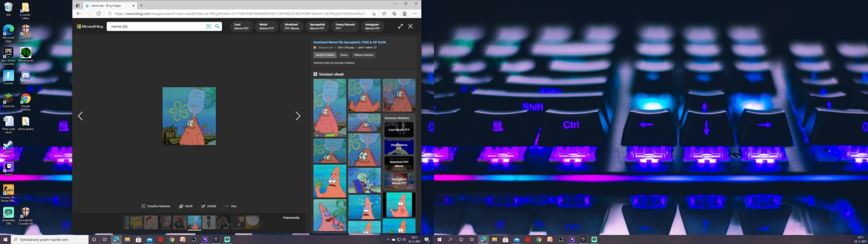The width and height of the screenshot is (868, 244).
Task: Show hidden system tray icons chevron
Action: click(388, 240)
